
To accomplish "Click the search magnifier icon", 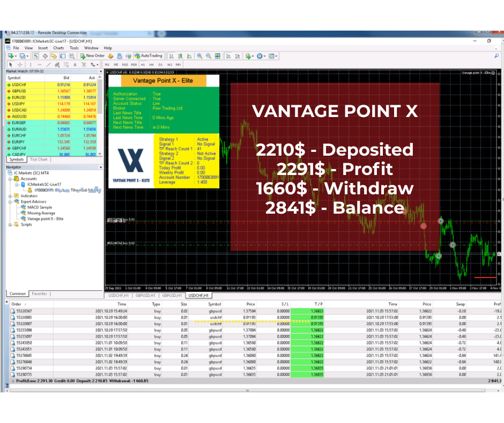I will (496, 56).
